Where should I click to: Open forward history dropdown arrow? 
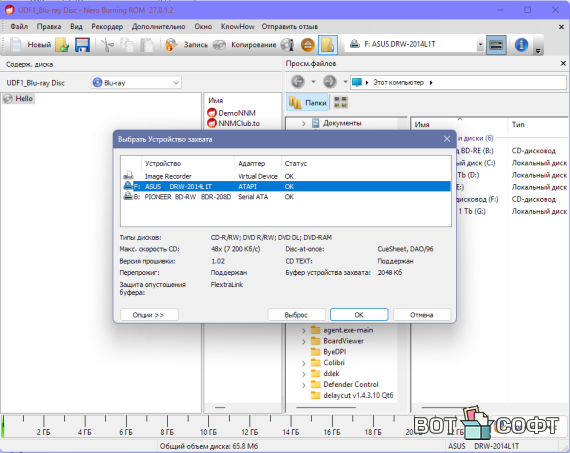tap(345, 82)
